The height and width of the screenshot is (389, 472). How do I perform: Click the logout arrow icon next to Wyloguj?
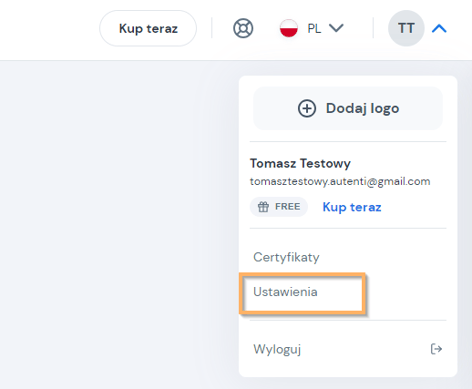pyautogui.click(x=436, y=349)
